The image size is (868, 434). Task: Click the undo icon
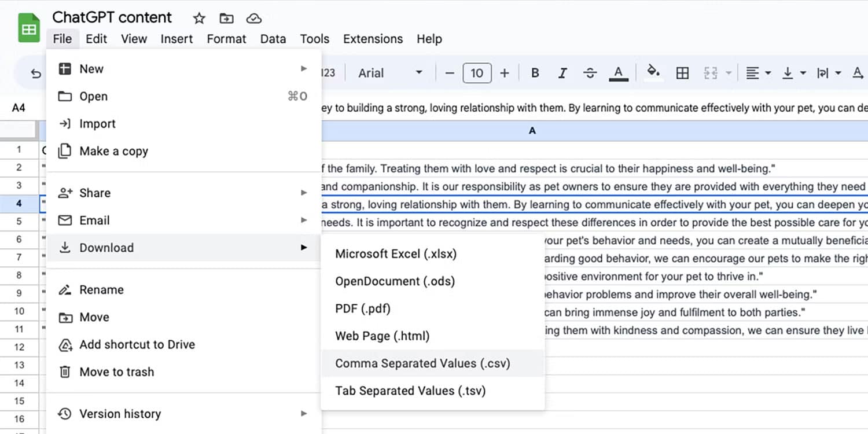(36, 73)
